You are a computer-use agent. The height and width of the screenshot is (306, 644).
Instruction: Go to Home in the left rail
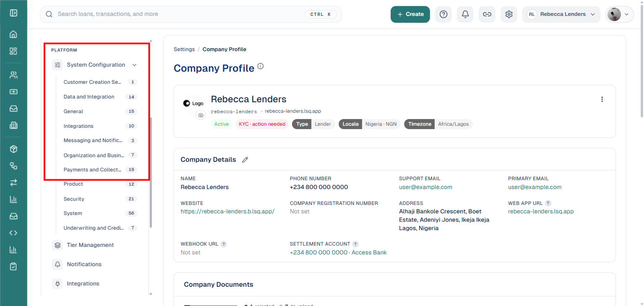13,34
